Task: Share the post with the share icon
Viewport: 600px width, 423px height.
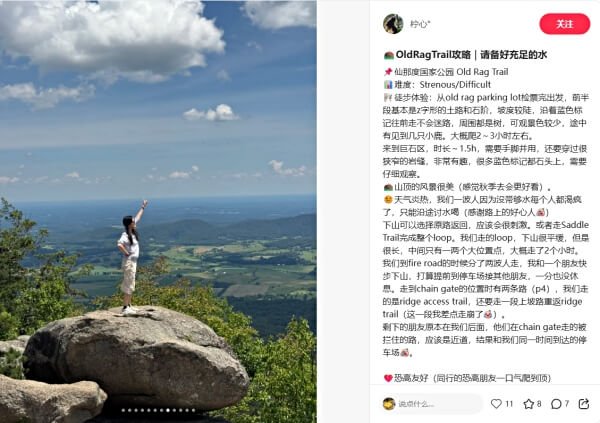Action: tap(584, 403)
